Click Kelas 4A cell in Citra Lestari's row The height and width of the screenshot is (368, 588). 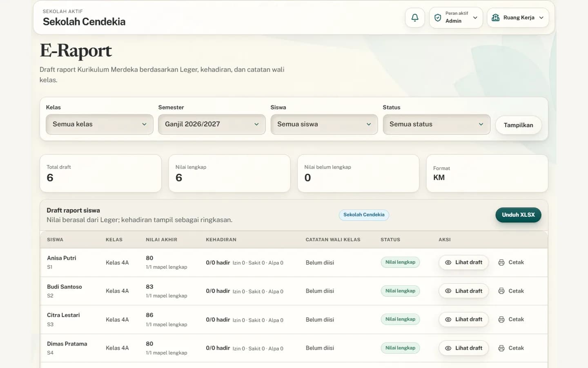pyautogui.click(x=117, y=320)
